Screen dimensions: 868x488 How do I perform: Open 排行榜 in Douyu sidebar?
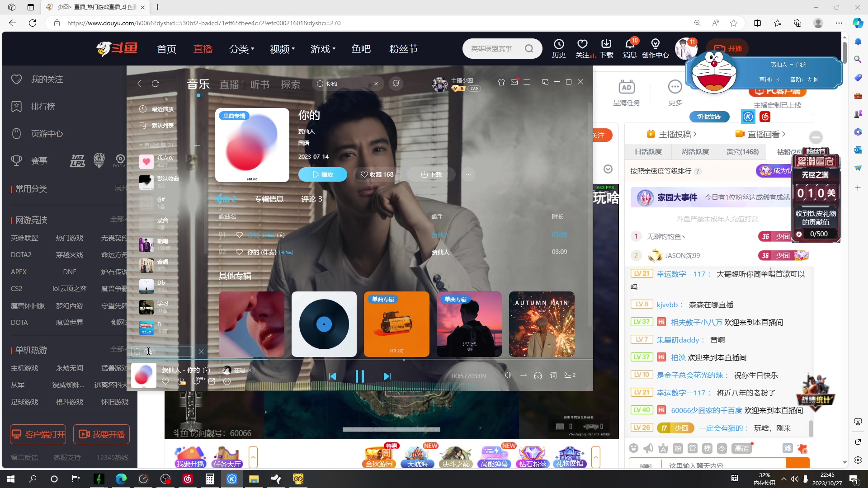point(33,106)
